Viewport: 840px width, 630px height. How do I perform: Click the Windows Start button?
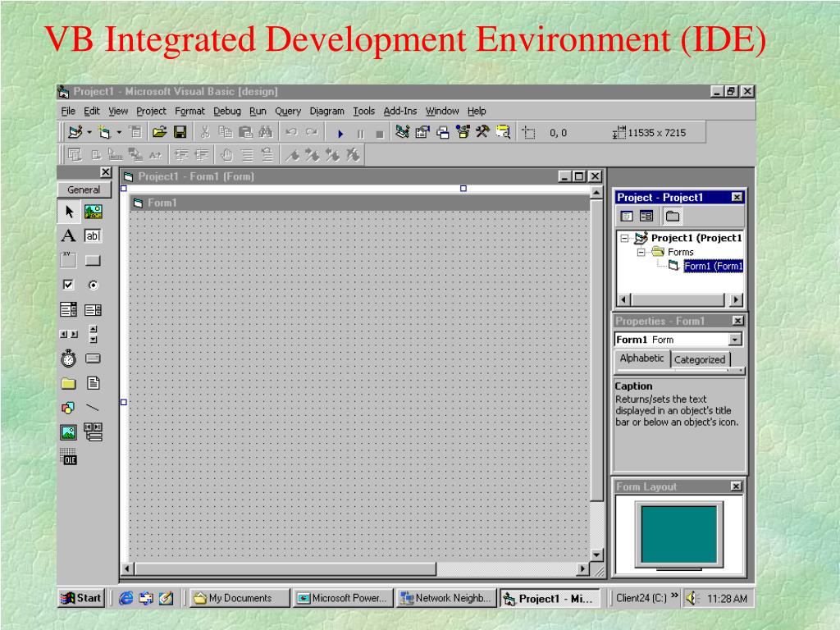[x=80, y=598]
